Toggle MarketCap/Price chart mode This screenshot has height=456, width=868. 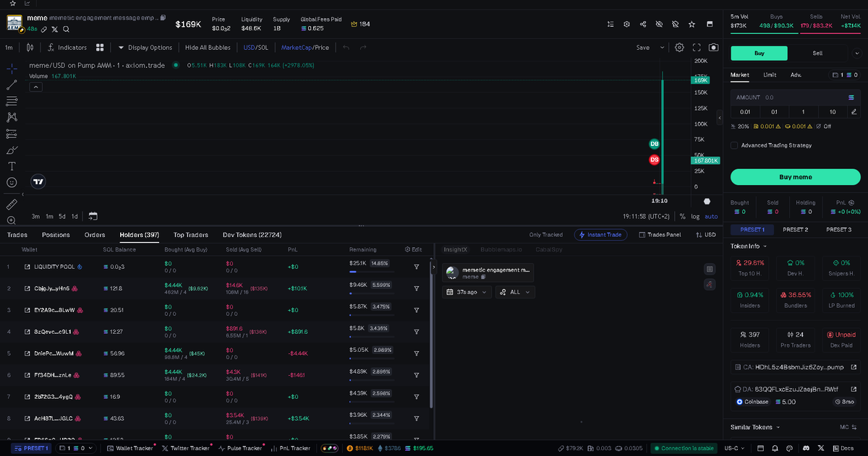(305, 48)
